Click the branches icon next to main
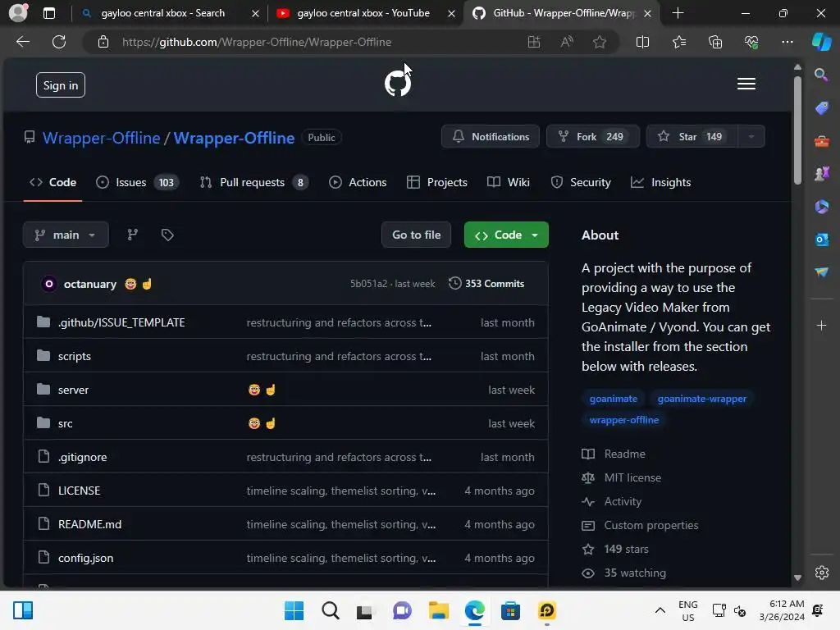Image resolution: width=840 pixels, height=630 pixels. click(x=132, y=235)
